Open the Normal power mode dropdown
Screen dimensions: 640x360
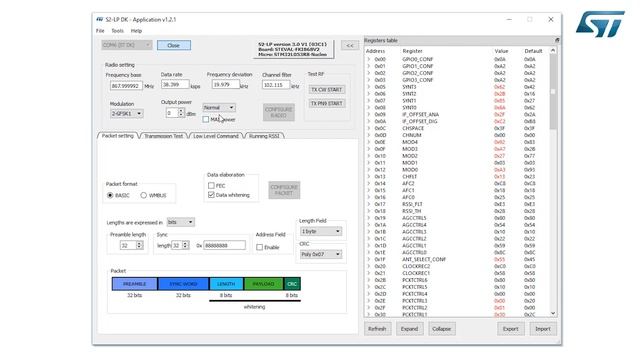point(219,107)
